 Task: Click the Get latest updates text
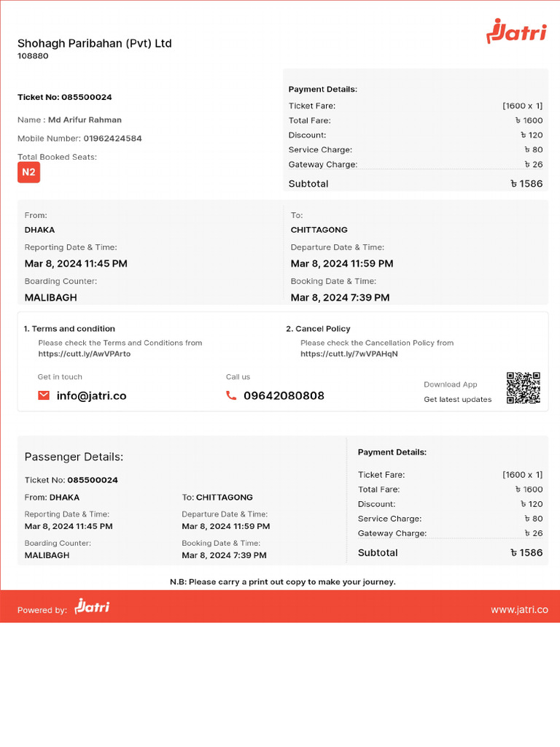pos(458,400)
